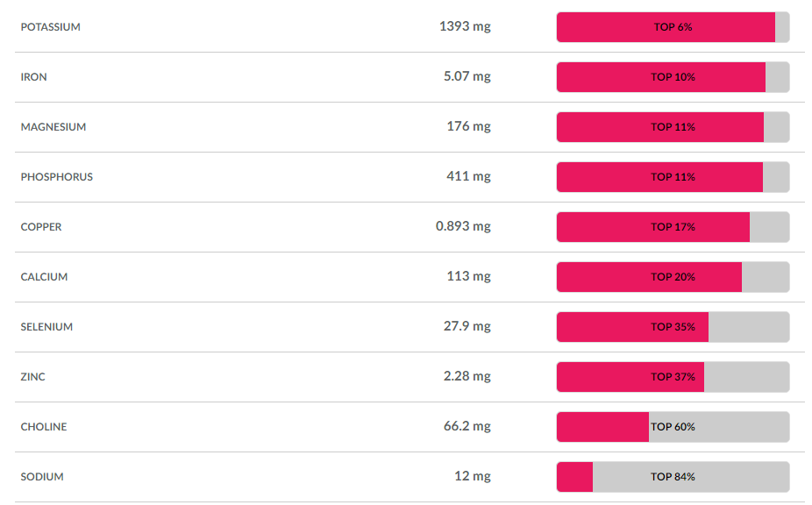
Task: Click the TOP 6% potassium bar
Action: (673, 27)
